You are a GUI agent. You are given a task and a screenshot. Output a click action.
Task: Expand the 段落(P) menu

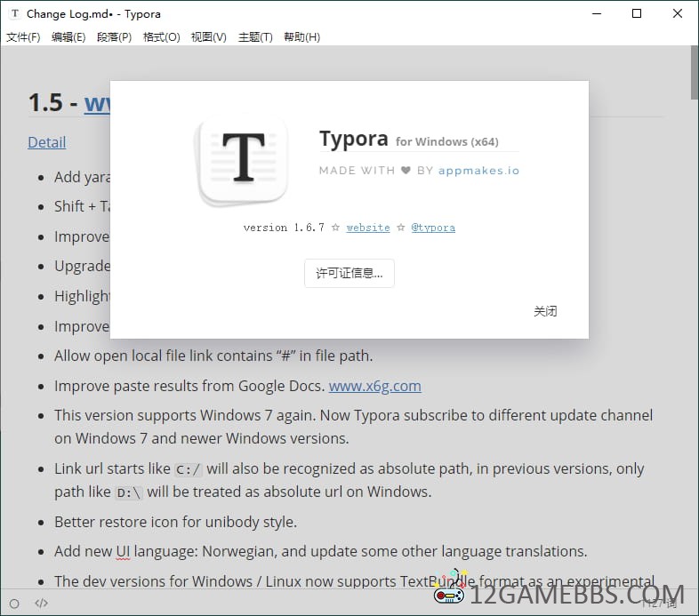[x=114, y=37]
